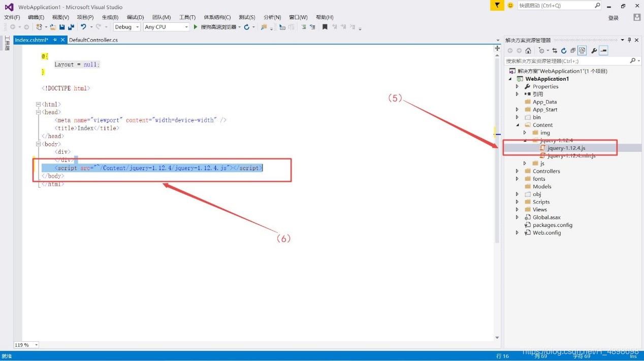644x361 pixels.
Task: Click the Pending Changes Filter clock icon
Action: [541, 50]
